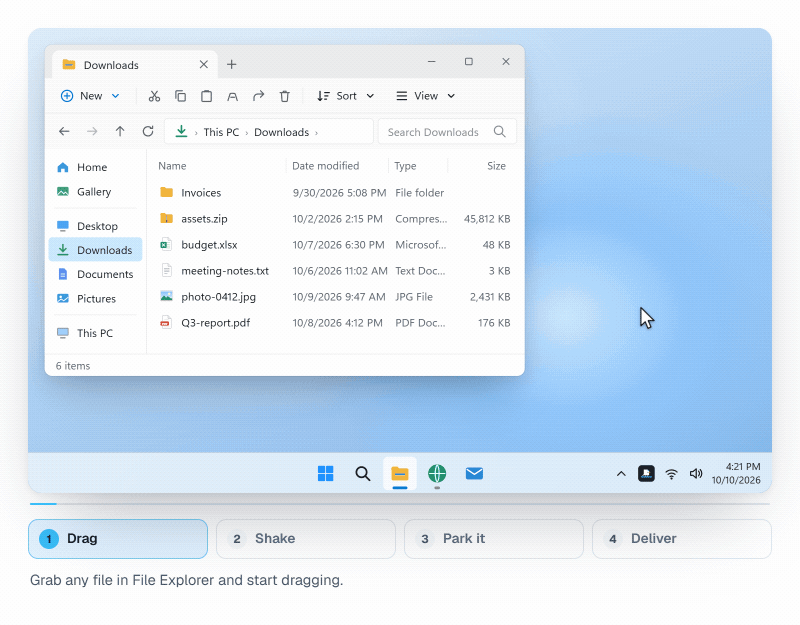This screenshot has height=625, width=800.
Task: Click Downloads in the breadcrumb
Action: pyautogui.click(x=282, y=132)
